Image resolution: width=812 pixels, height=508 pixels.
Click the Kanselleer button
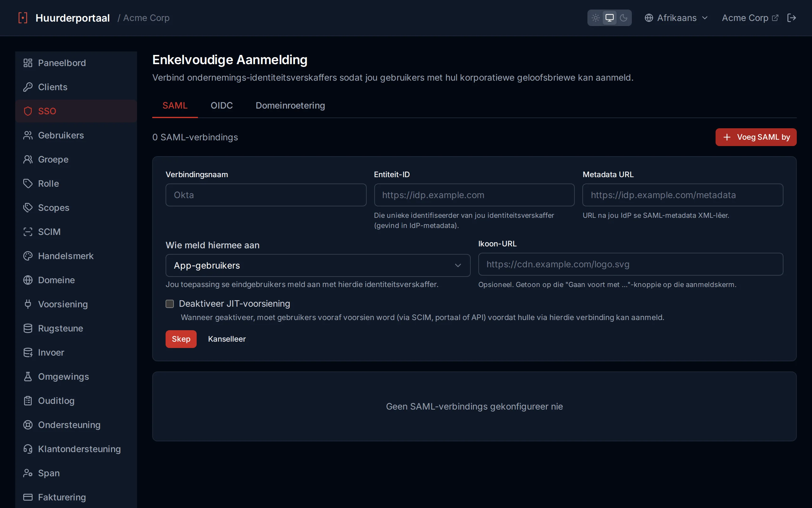[x=227, y=339]
